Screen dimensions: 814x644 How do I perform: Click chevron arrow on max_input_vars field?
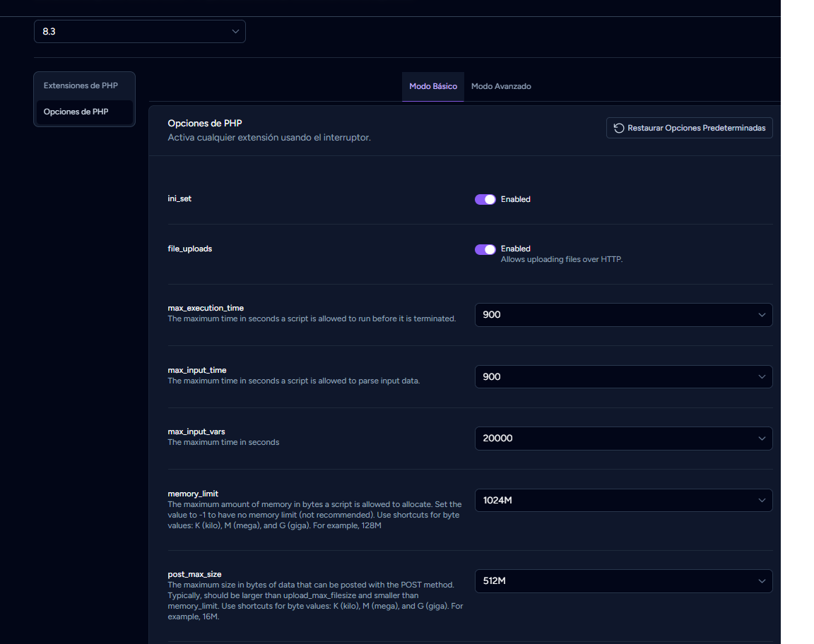point(762,439)
